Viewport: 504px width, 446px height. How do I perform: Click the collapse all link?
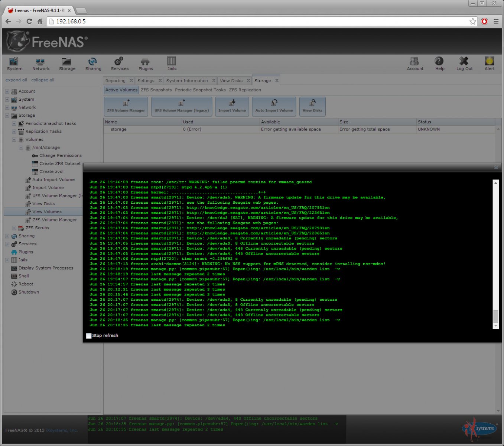(x=43, y=80)
